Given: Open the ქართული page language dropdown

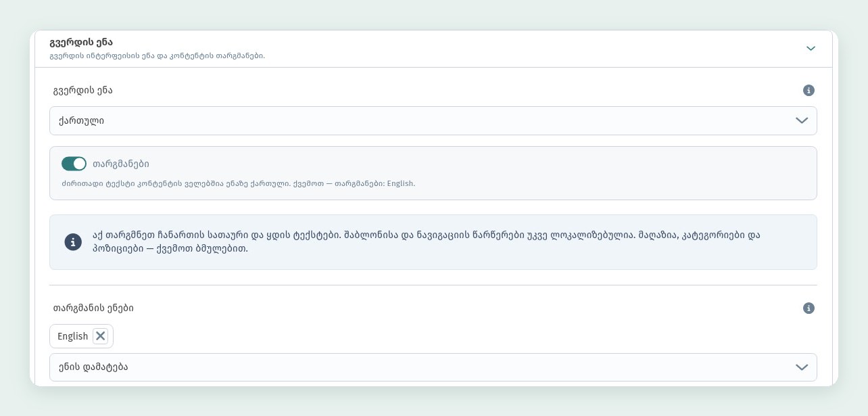Looking at the screenshot, I should click(433, 120).
